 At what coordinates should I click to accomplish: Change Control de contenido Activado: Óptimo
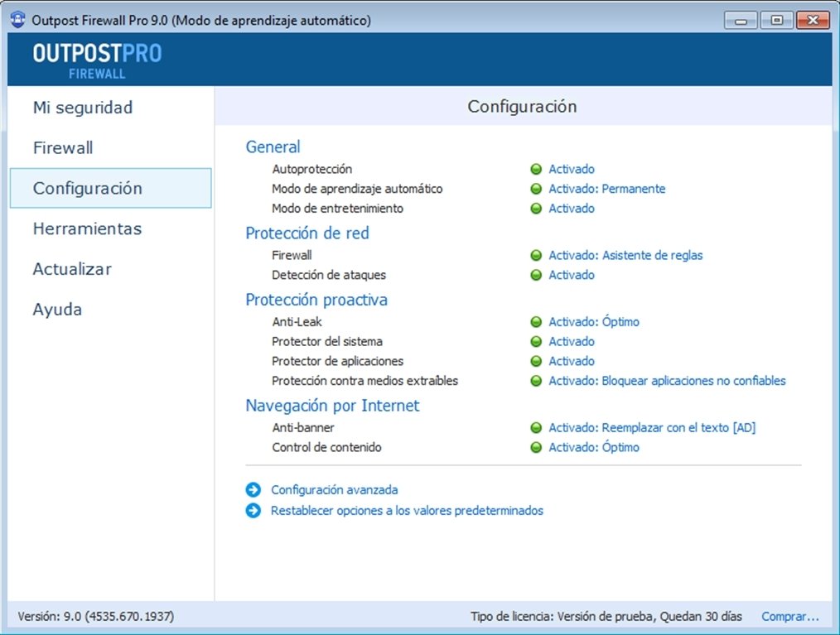coord(594,448)
